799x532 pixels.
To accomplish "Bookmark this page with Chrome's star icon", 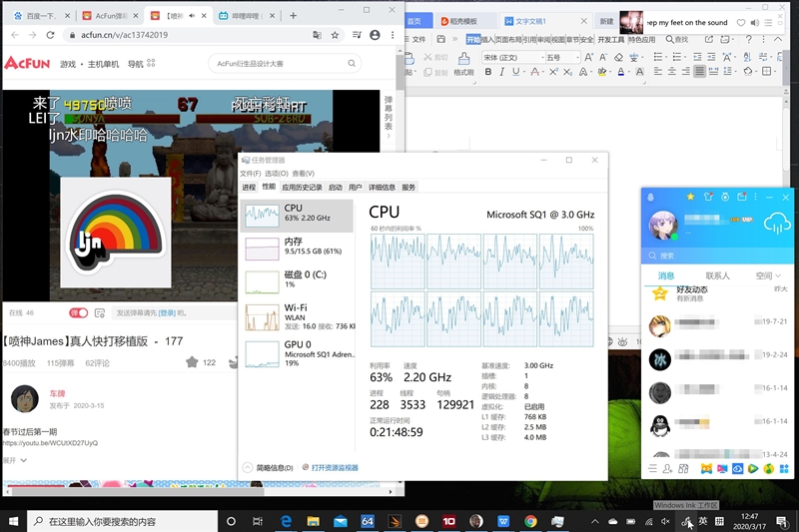I will point(336,35).
